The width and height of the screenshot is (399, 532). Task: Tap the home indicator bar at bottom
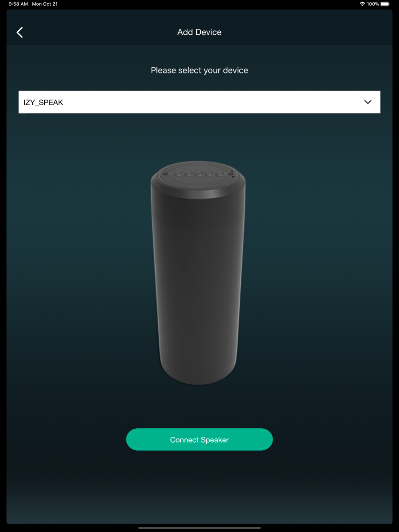click(199, 528)
